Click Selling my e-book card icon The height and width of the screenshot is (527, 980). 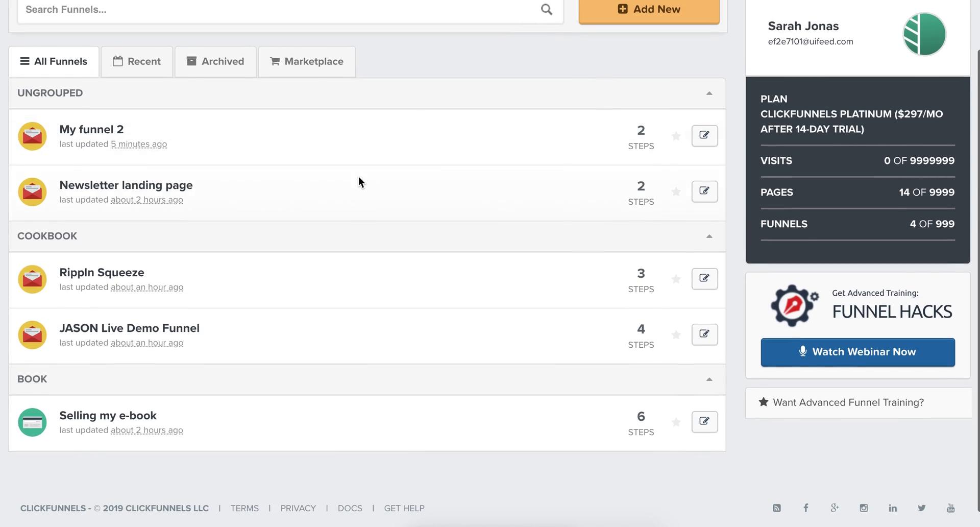pos(32,422)
